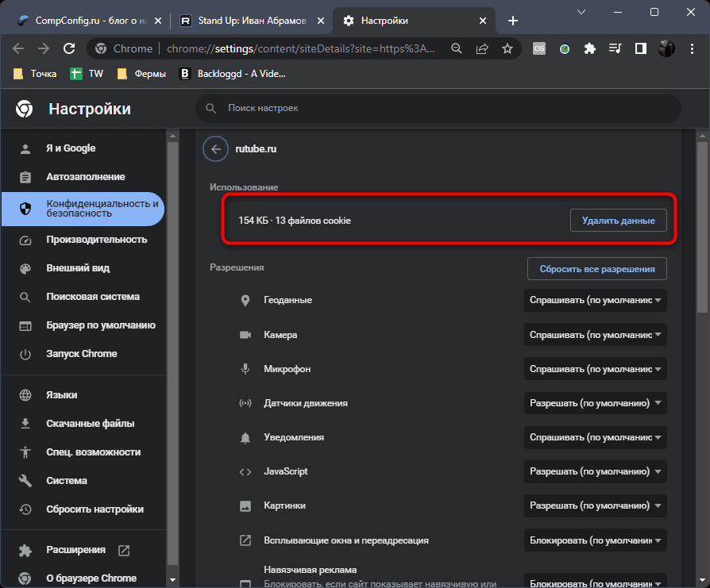This screenshot has height=588, width=710.
Task: Open the Extensions puzzle icon in toolbar
Action: pos(589,48)
